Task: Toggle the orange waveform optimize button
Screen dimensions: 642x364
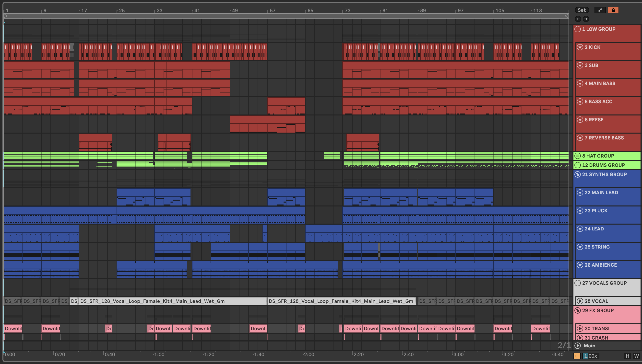Action: point(577,356)
